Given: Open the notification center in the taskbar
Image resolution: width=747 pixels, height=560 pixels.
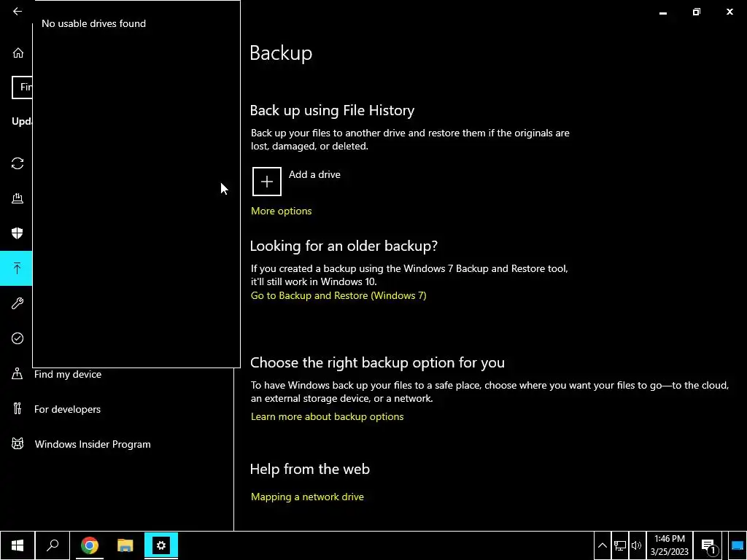Looking at the screenshot, I should (708, 545).
